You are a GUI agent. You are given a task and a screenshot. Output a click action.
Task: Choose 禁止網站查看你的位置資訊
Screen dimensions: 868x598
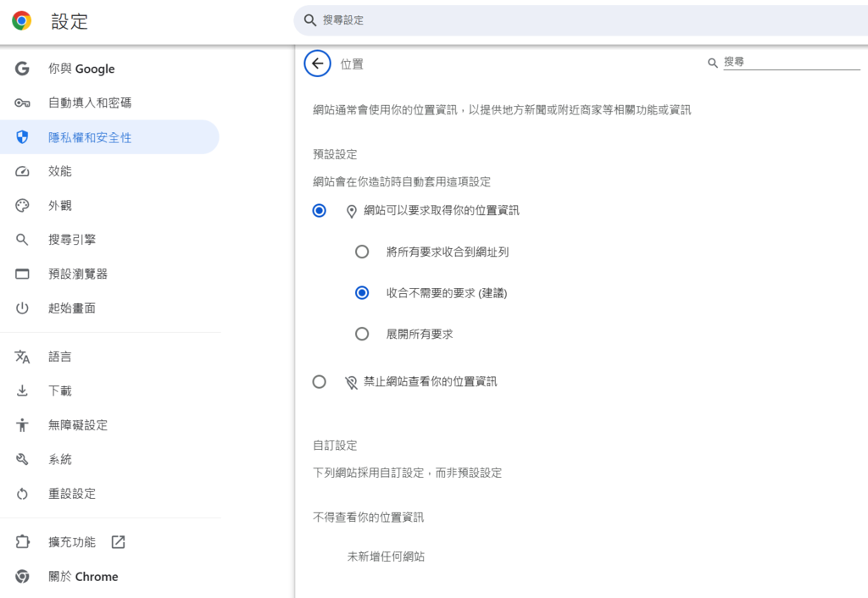(x=319, y=381)
